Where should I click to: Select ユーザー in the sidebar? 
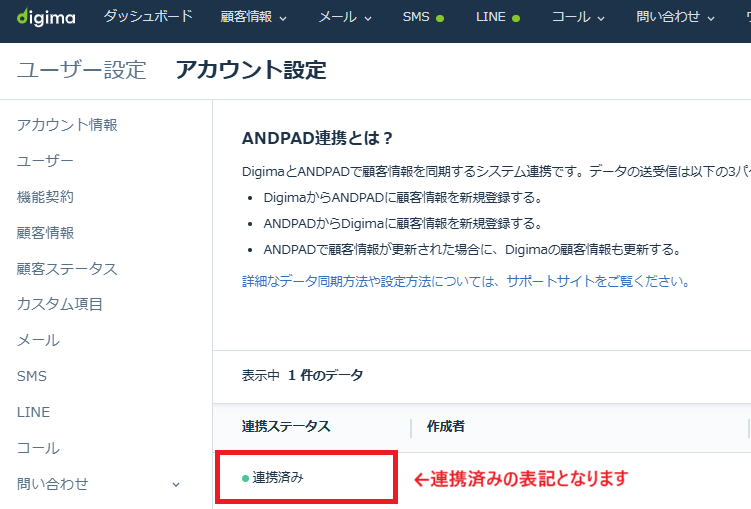(45, 160)
